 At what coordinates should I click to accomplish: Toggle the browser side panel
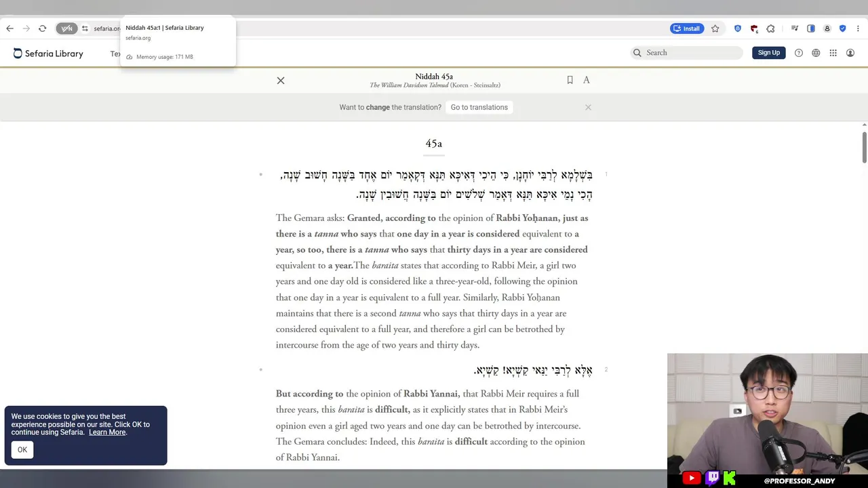point(811,28)
